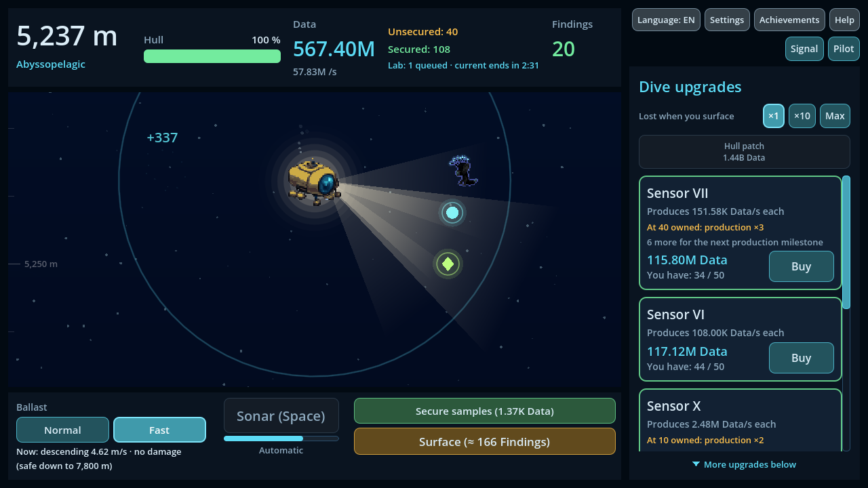The image size is (868, 488).
Task: Open the Help menu
Action: coord(844,20)
